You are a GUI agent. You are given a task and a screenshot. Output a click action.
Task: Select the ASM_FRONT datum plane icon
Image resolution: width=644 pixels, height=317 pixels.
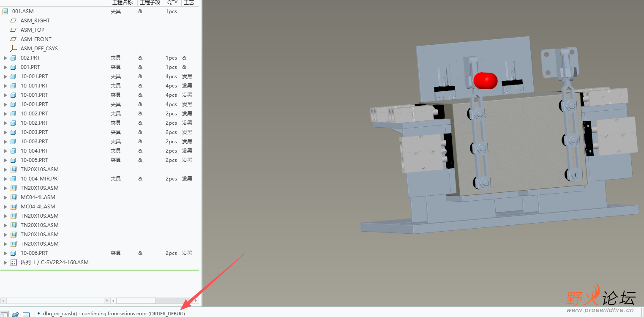(13, 39)
